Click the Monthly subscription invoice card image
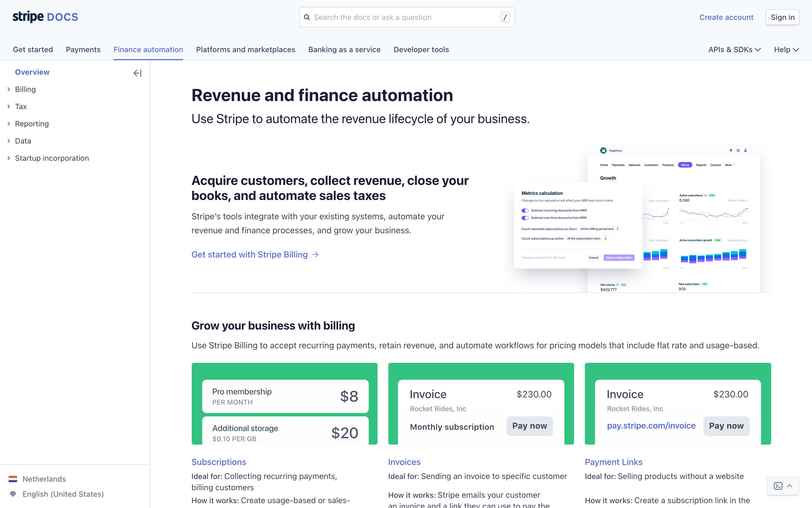 481,403
